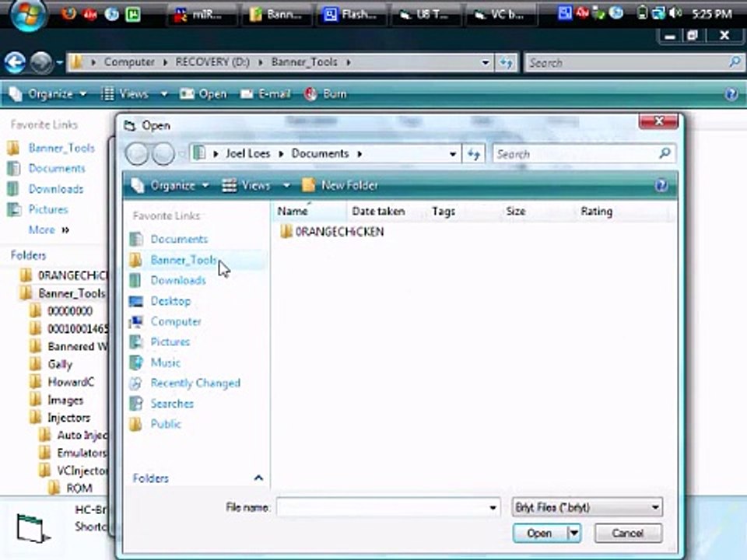Click Open in the Explorer toolbar

click(x=203, y=94)
